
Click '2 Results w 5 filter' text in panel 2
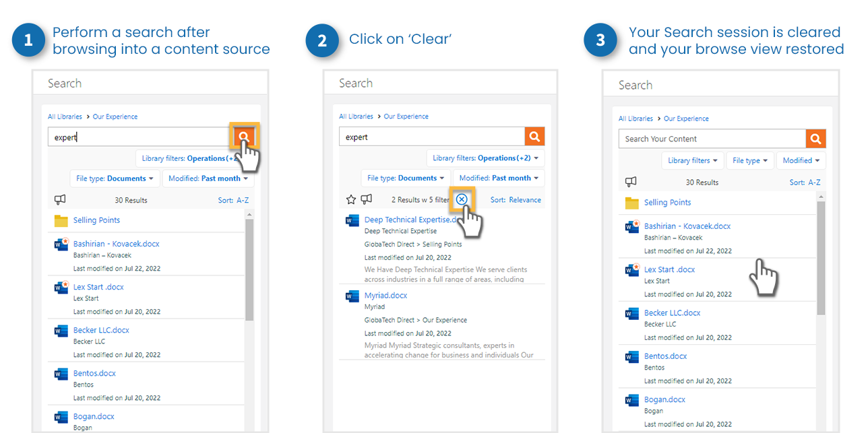pos(421,200)
